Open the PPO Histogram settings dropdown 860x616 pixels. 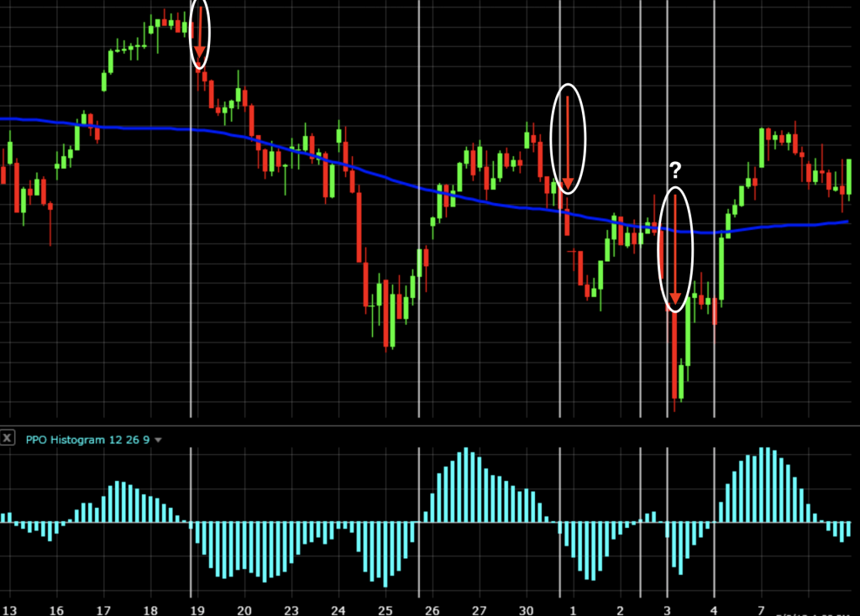(159, 440)
